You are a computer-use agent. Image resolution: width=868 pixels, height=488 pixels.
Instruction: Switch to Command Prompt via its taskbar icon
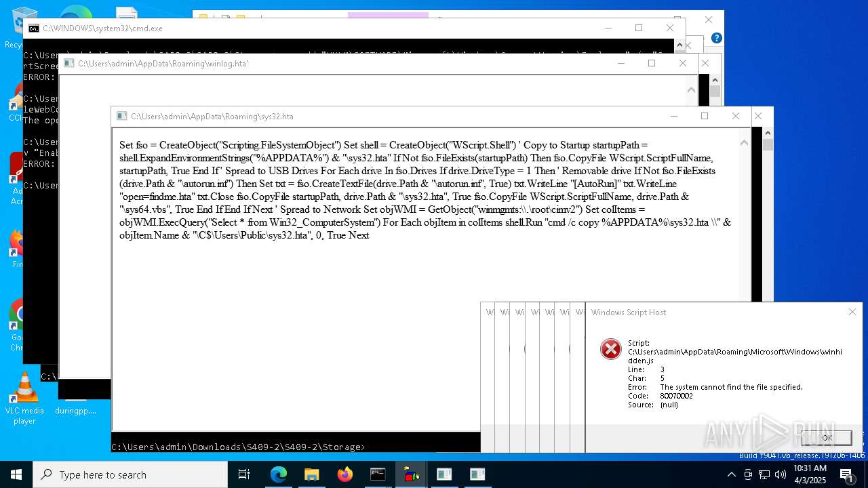click(x=378, y=474)
